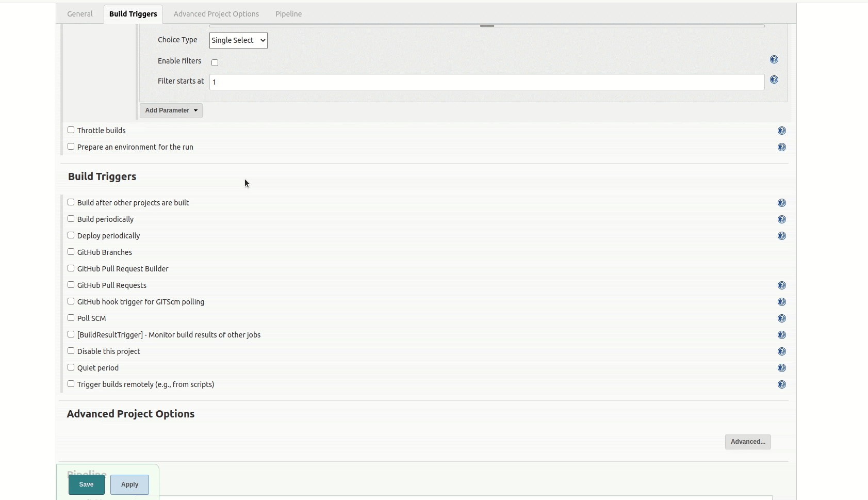Image resolution: width=868 pixels, height=500 pixels.
Task: Open help for GitHub Pull Requests trigger
Action: click(x=782, y=285)
